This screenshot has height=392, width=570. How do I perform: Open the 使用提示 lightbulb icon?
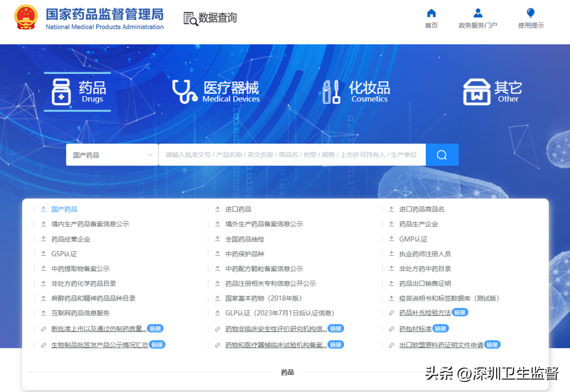coord(530,14)
